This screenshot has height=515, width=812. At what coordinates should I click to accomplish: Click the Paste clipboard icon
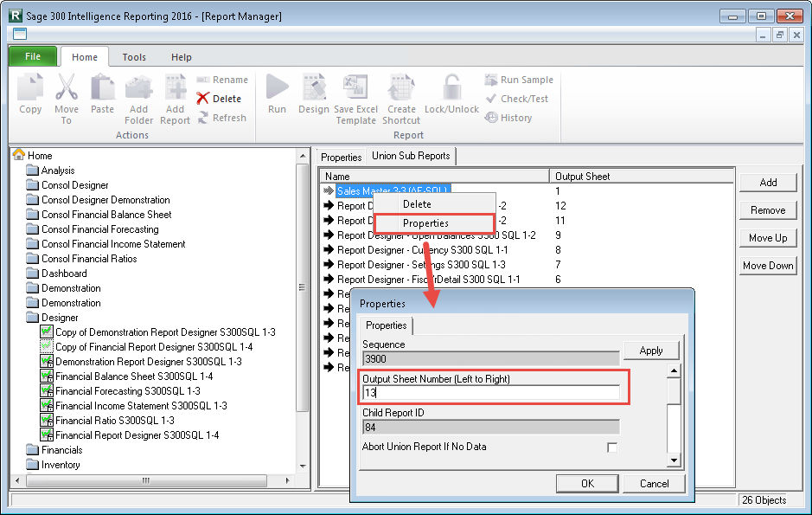[x=102, y=87]
